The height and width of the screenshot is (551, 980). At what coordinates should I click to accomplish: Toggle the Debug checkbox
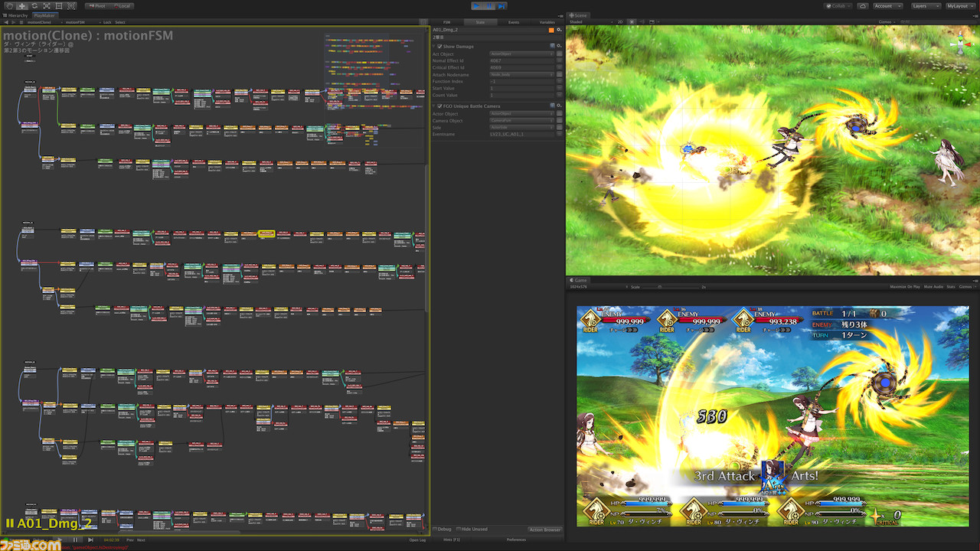click(x=435, y=530)
